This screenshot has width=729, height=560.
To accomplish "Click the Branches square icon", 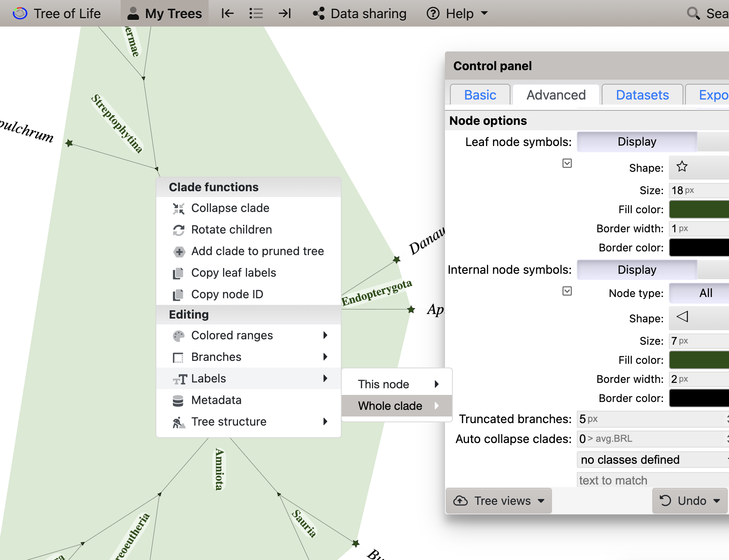I will coord(178,358).
